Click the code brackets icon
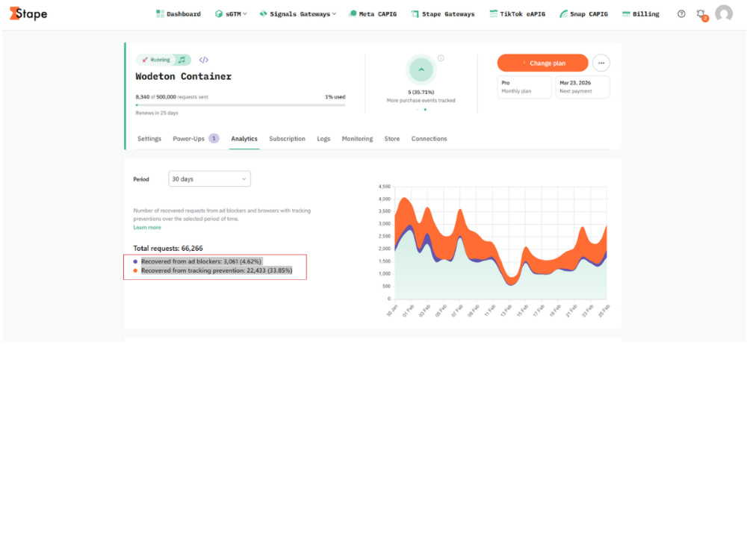Image resolution: width=747 pixels, height=560 pixels. (203, 60)
